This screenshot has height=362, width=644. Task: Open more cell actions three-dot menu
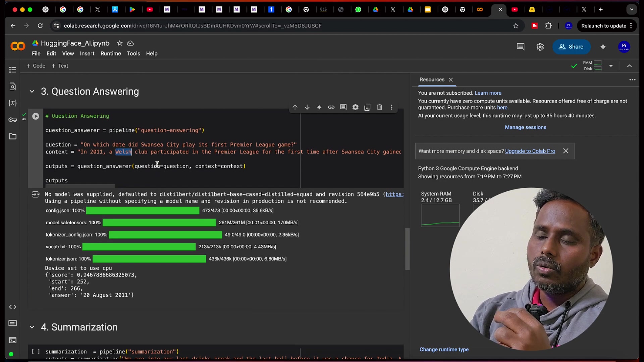coord(391,107)
